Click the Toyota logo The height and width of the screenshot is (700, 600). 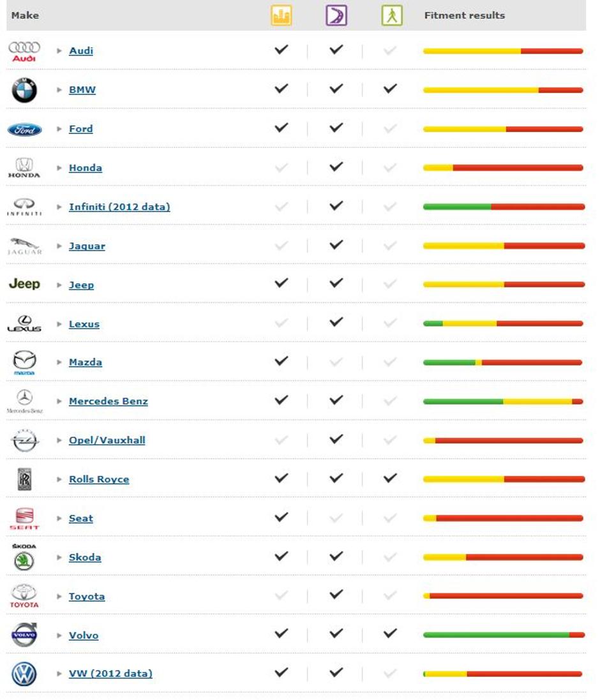(24, 597)
